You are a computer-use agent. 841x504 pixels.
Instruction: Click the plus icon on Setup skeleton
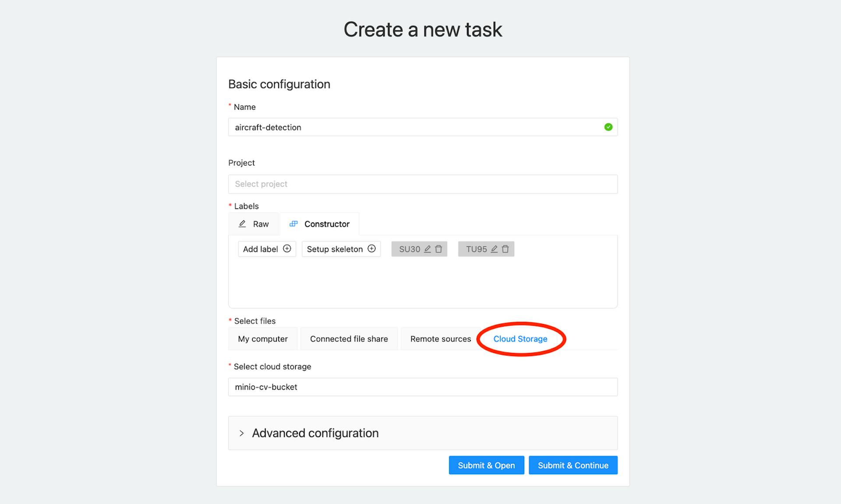click(x=371, y=249)
